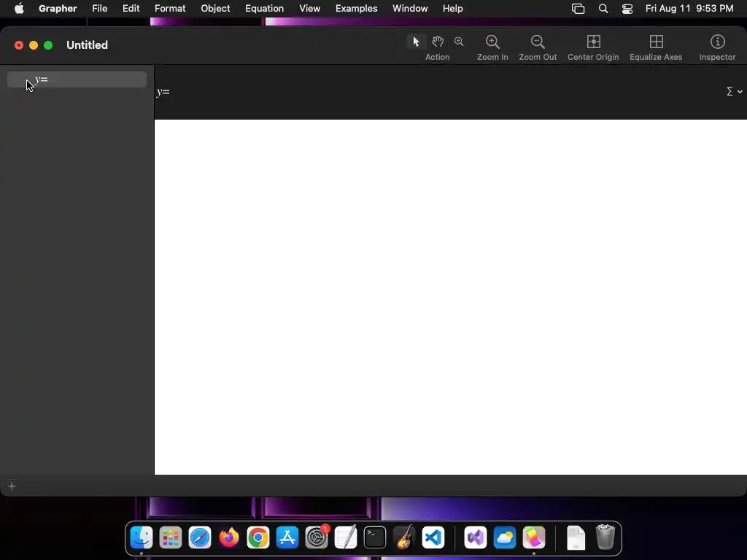Viewport: 747px width, 560px height.
Task: Click the Equalize Axes toolbar button
Action: [x=656, y=47]
